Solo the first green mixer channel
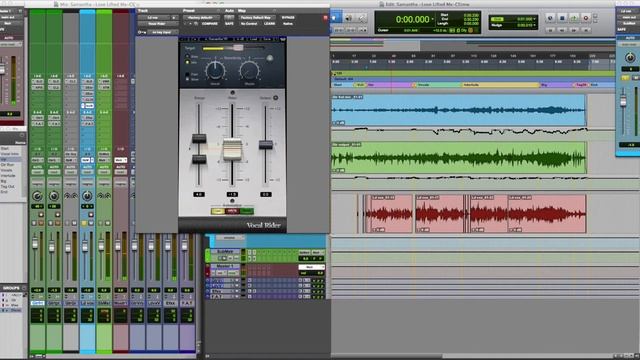Screen dimensions: 640x360 pos(34,223)
